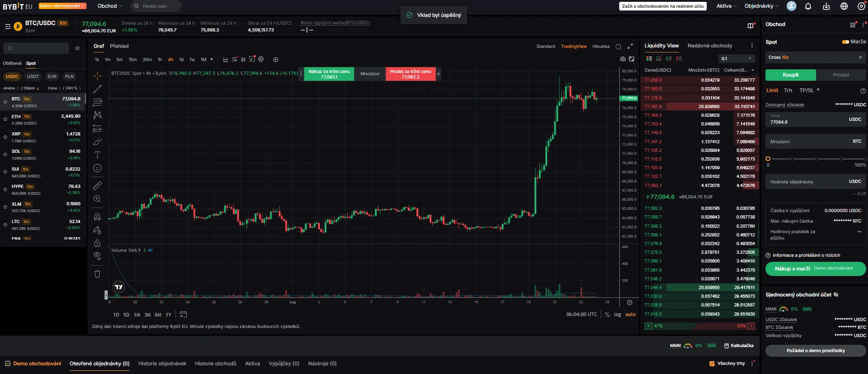Uncheck the Všechny trhy checkbox

coord(712,364)
